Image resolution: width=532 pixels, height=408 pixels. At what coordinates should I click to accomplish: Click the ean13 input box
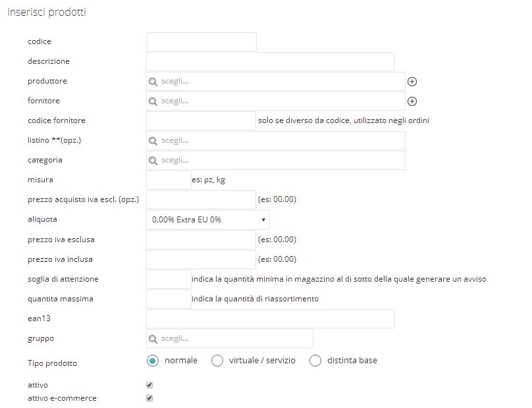pyautogui.click(x=270, y=319)
